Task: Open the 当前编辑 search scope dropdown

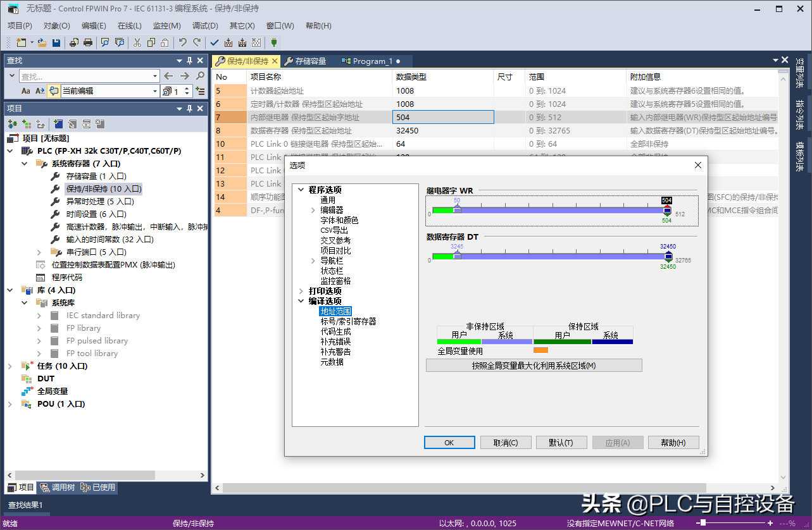Action: (x=155, y=91)
